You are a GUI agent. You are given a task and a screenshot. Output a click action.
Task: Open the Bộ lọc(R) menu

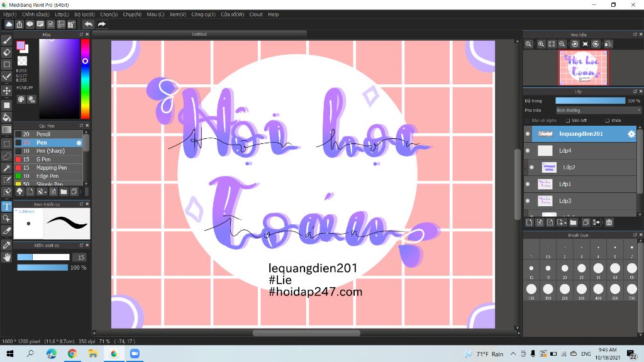pos(85,14)
